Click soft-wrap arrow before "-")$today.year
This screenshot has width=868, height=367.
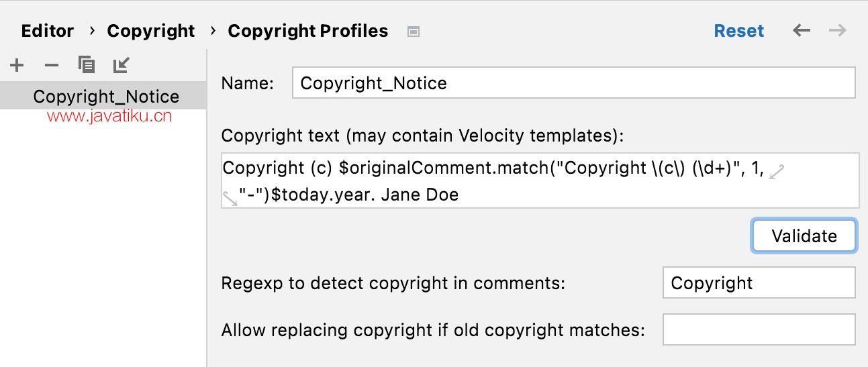click(x=230, y=197)
